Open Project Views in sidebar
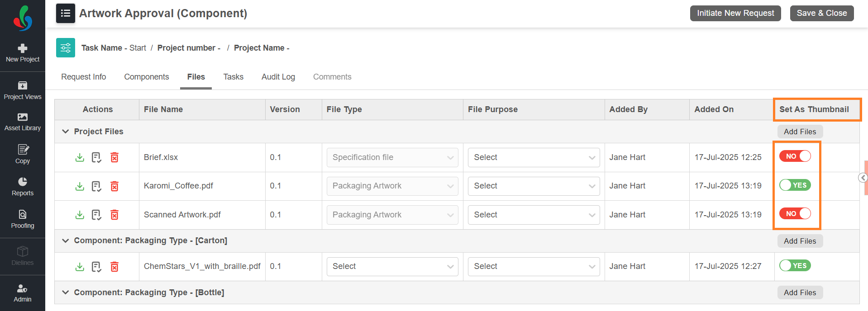The image size is (868, 311). (x=23, y=90)
